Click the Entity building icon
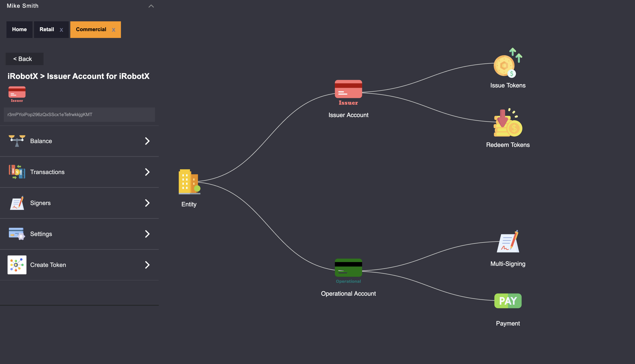635x364 pixels. [189, 182]
